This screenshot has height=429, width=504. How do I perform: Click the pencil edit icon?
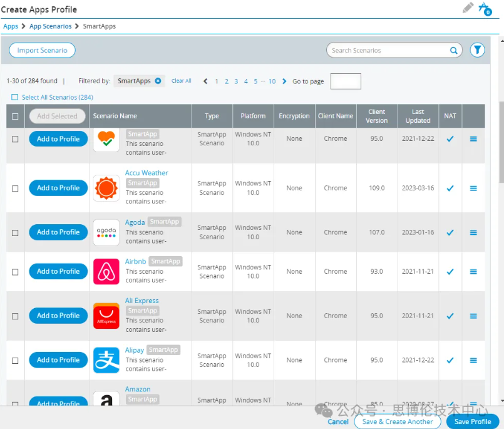click(468, 8)
